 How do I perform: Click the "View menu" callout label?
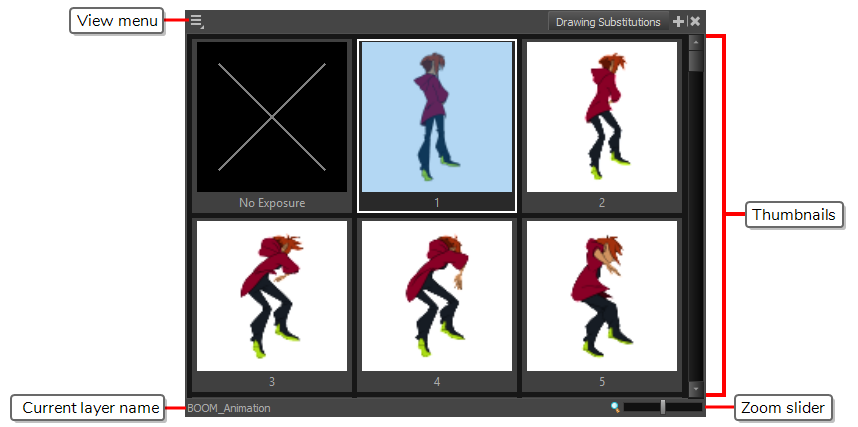pyautogui.click(x=117, y=21)
